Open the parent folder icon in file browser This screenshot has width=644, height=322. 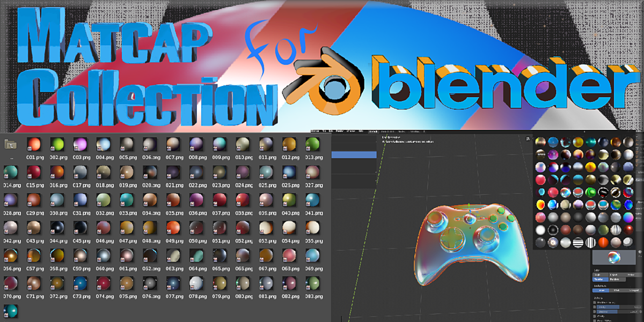coord(10,144)
